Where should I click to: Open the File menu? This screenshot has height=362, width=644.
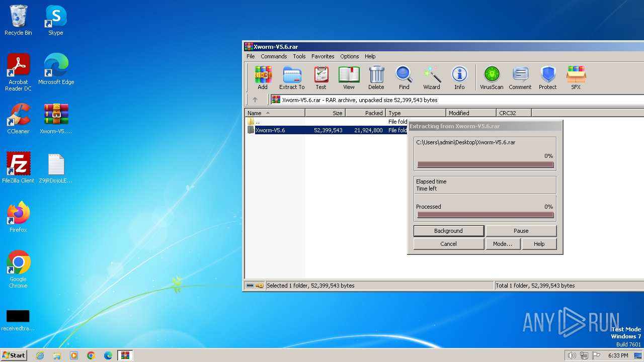click(251, 56)
